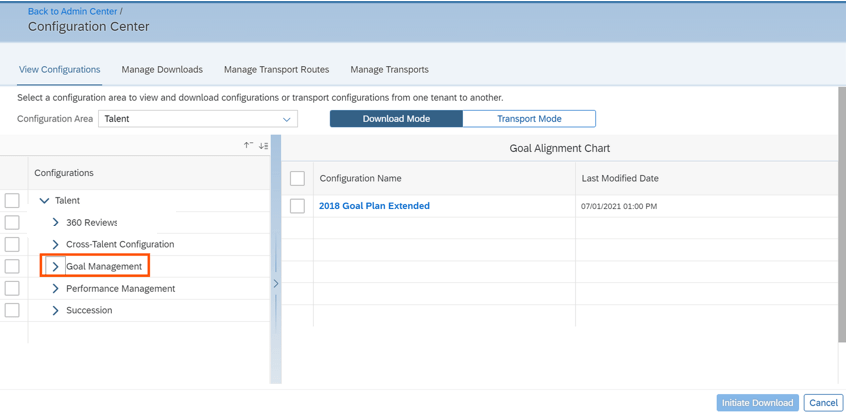
Task: Click the expand-all icon above Configurations tree
Action: tap(263, 146)
